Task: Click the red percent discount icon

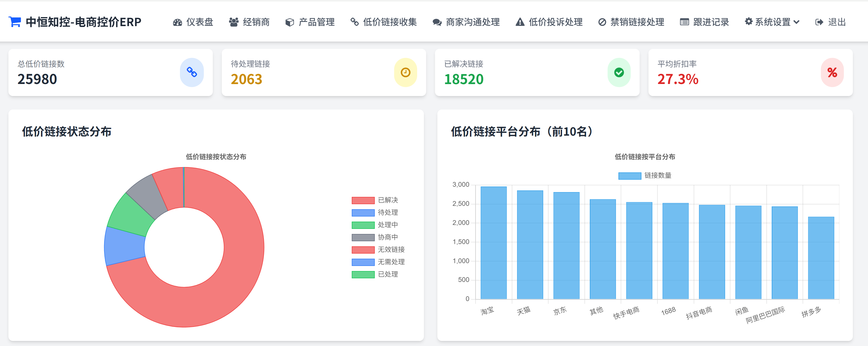Action: click(832, 72)
